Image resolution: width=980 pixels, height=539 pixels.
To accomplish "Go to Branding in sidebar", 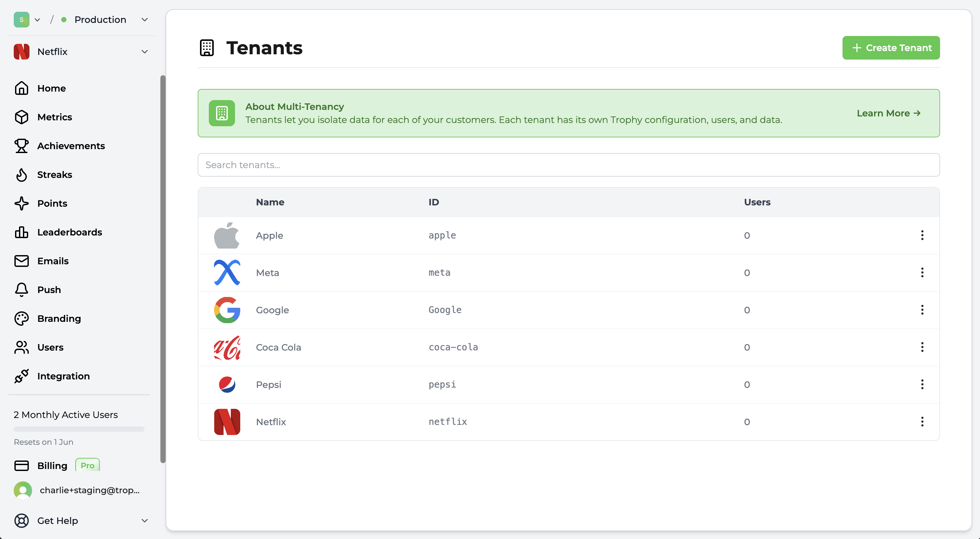I will (59, 319).
